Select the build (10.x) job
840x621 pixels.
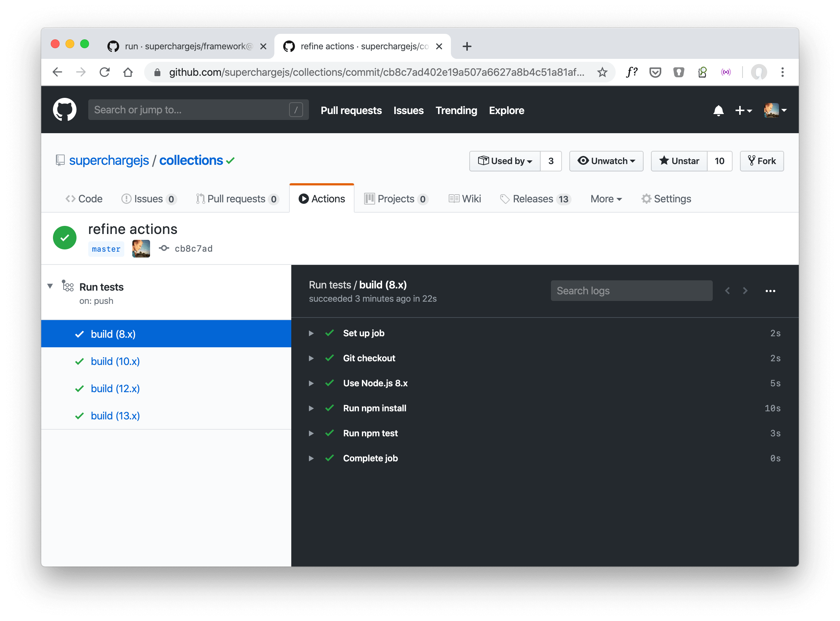[x=116, y=361]
